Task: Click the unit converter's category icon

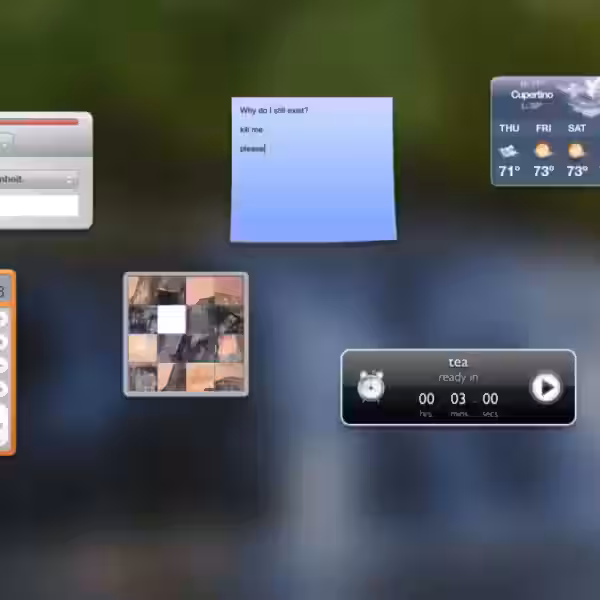Action: 5,143
